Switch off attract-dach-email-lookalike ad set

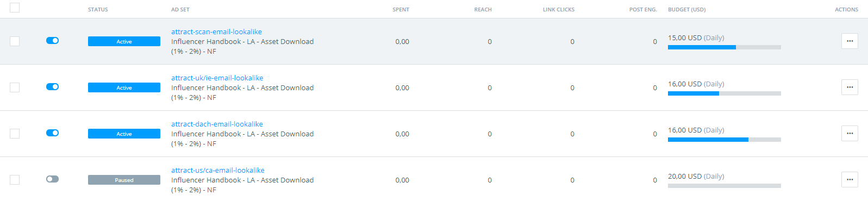[53, 133]
